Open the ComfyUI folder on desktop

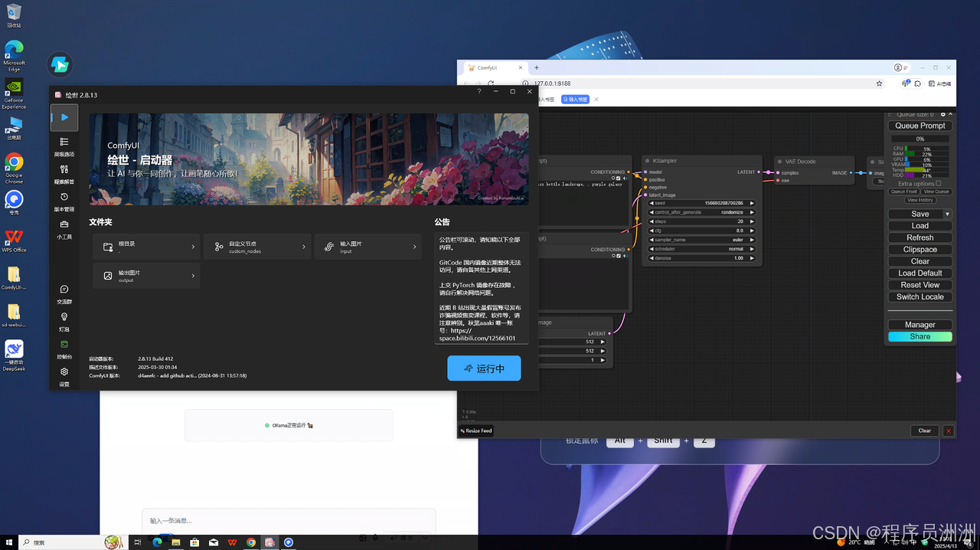tap(14, 278)
